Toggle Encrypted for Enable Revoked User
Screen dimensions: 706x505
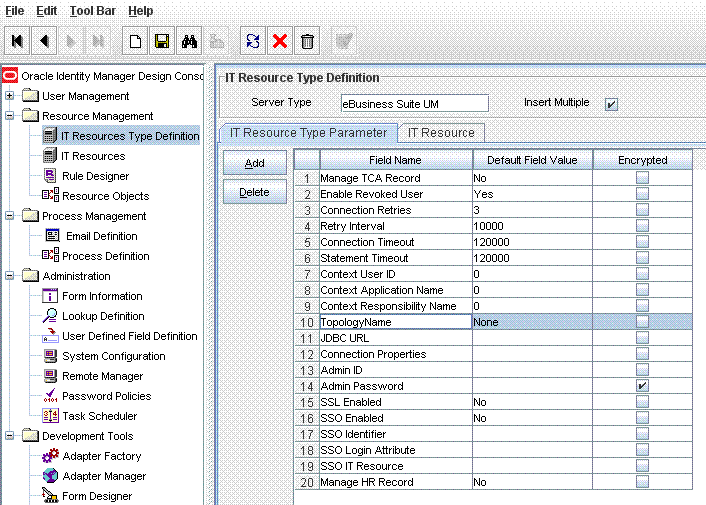coord(643,194)
